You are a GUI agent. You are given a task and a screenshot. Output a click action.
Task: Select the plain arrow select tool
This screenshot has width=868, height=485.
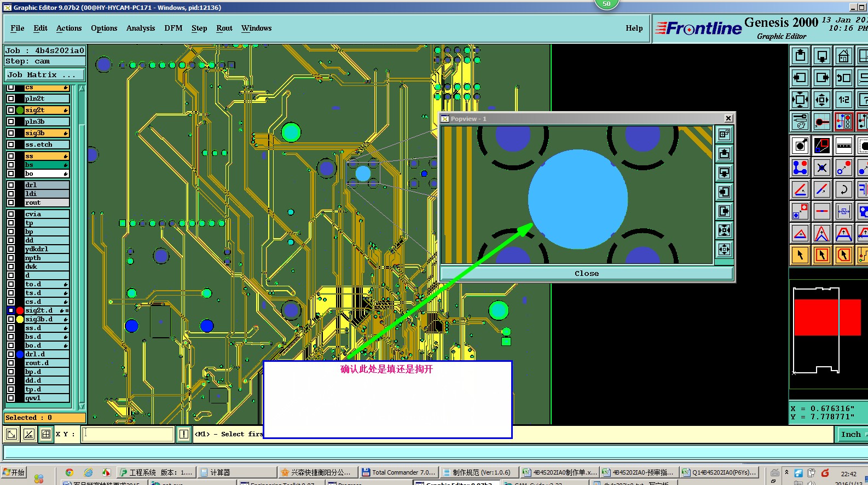tap(800, 255)
